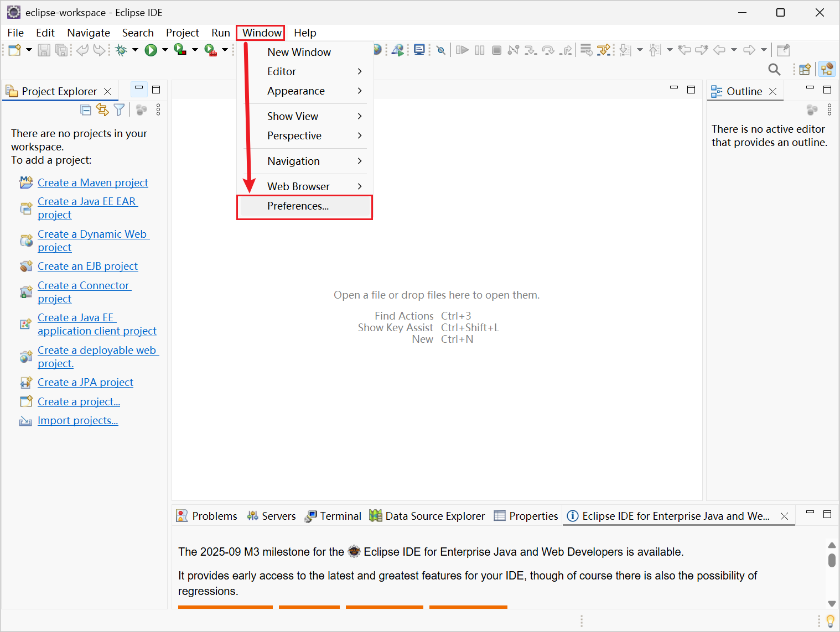This screenshot has width=840, height=632.
Task: Click the Use Step Filters icon
Action: click(604, 50)
